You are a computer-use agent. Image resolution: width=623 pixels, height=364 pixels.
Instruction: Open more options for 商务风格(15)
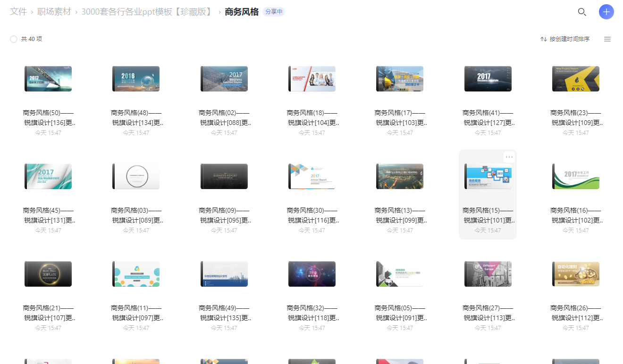click(x=509, y=157)
